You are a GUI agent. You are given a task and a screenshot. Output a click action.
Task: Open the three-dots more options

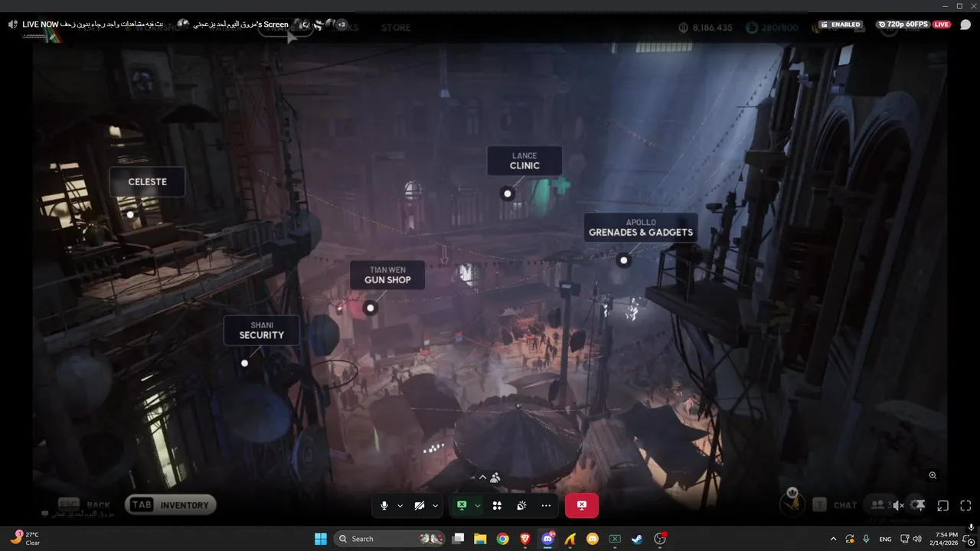click(546, 506)
